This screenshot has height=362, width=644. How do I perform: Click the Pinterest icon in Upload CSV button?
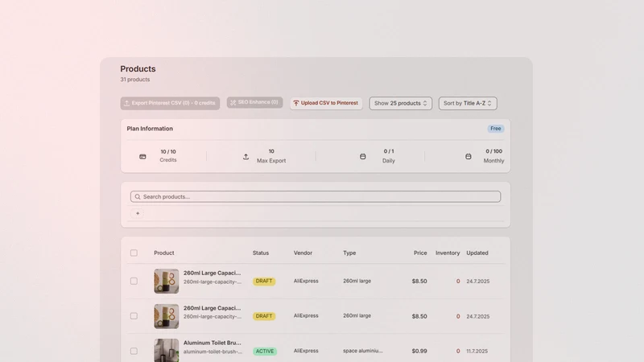click(x=296, y=103)
